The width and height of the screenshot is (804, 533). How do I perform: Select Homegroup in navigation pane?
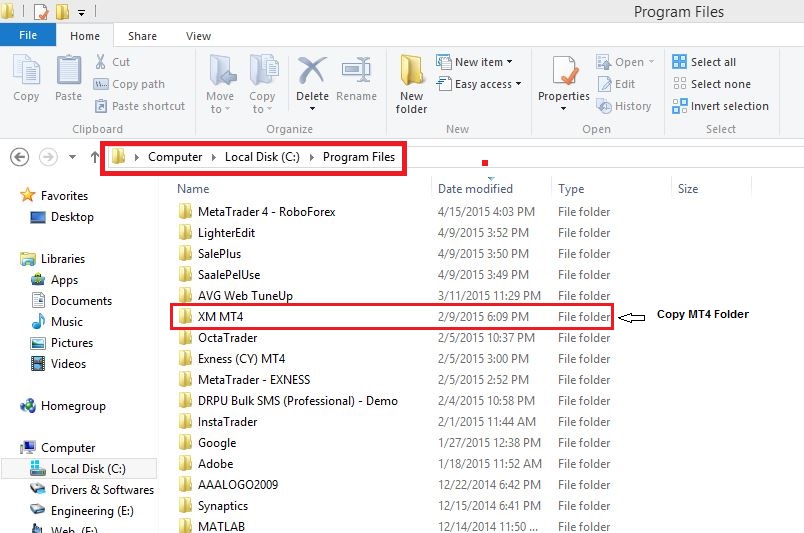click(x=63, y=406)
